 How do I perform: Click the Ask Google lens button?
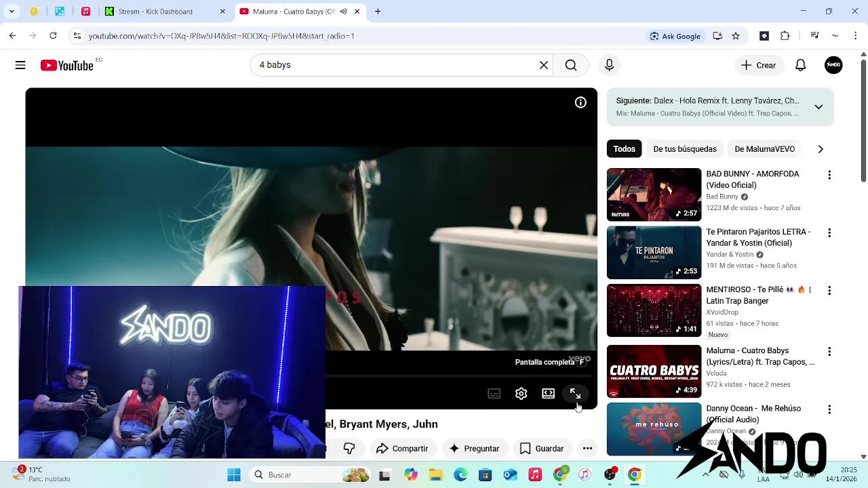coord(675,36)
